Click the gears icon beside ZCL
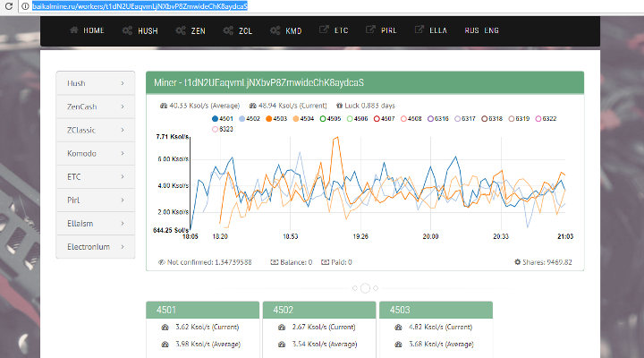This screenshot has width=644, height=358. [x=228, y=30]
